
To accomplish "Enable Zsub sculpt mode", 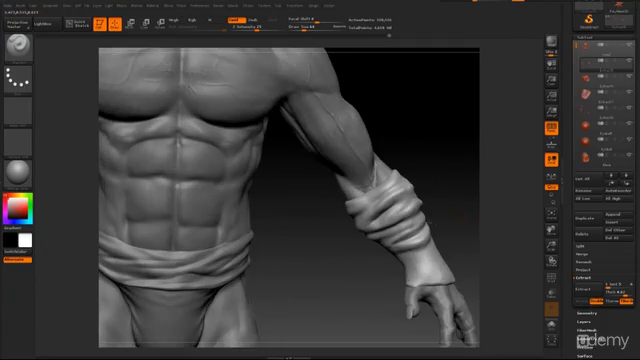I will (x=253, y=20).
